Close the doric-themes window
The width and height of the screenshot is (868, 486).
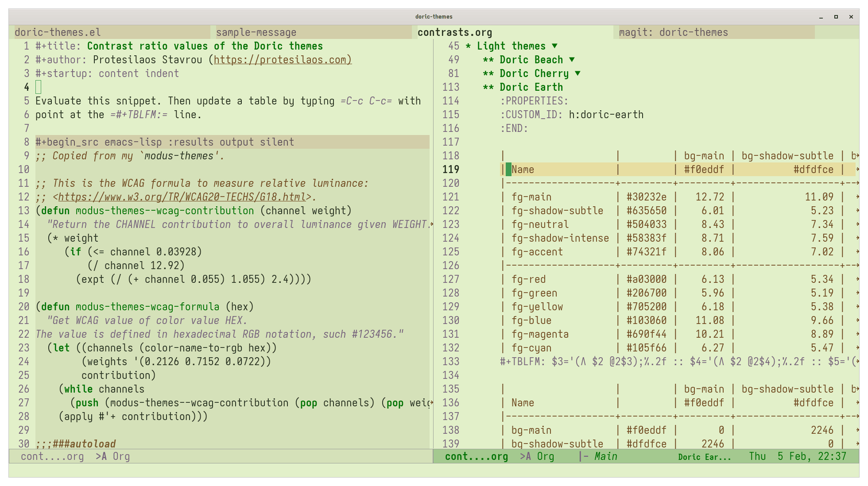851,17
